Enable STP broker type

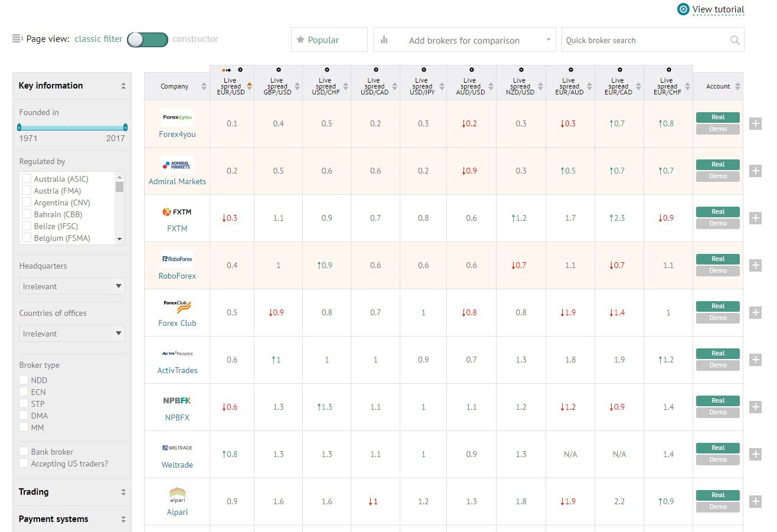[24, 404]
